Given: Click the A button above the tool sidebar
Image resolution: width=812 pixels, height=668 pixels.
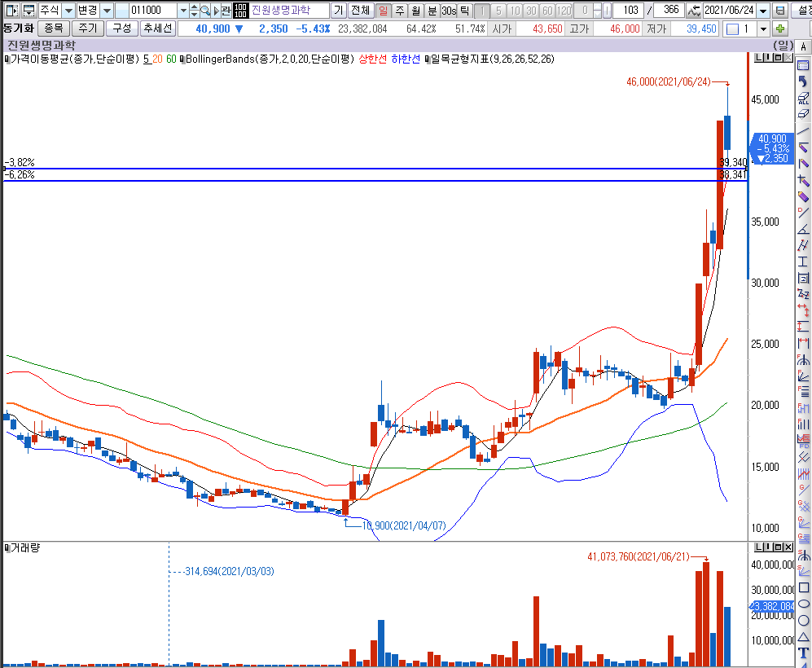Looking at the screenshot, I should [803, 46].
